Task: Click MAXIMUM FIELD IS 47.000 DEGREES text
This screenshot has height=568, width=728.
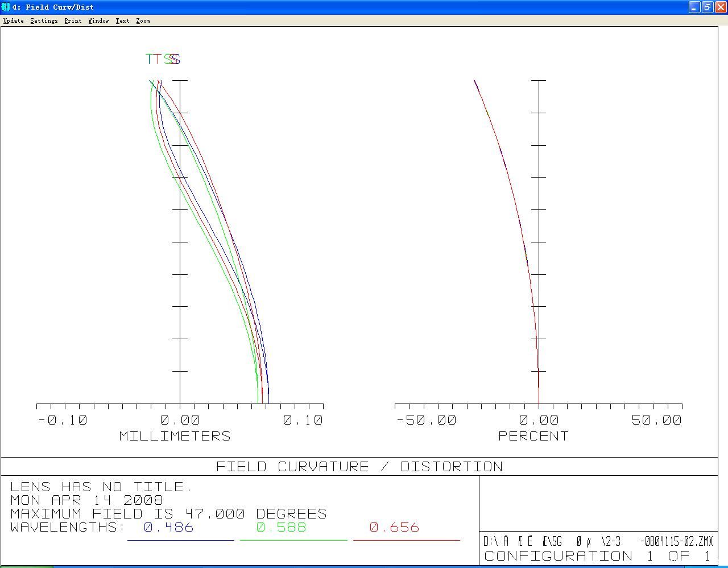Action: [x=168, y=514]
